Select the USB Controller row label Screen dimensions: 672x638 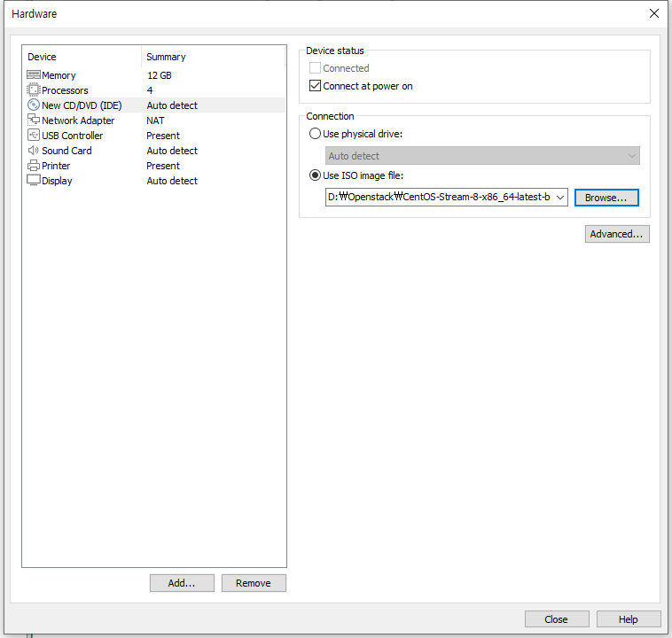(73, 136)
